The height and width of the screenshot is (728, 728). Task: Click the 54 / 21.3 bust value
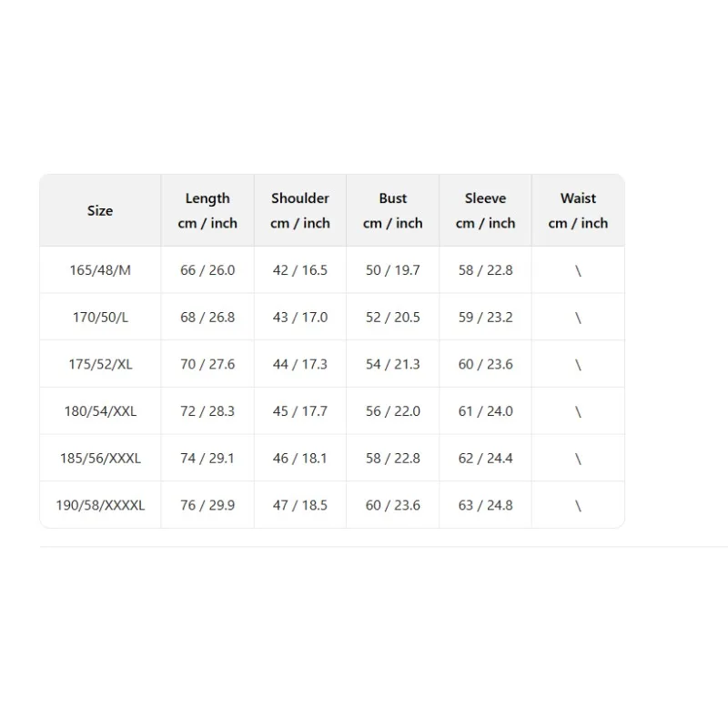tap(393, 364)
